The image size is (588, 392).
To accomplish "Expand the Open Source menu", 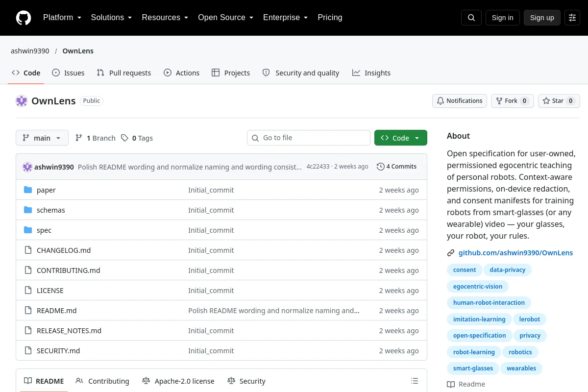I will [226, 18].
